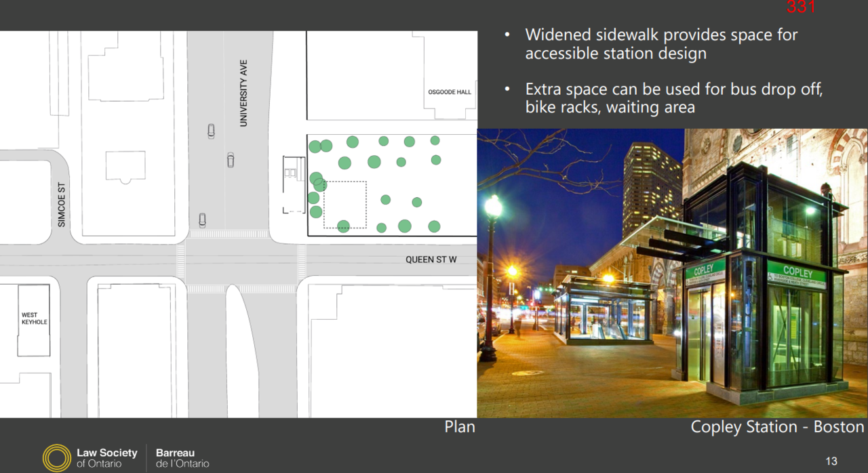
Task: Click the Simcoe St street label
Action: 62,204
